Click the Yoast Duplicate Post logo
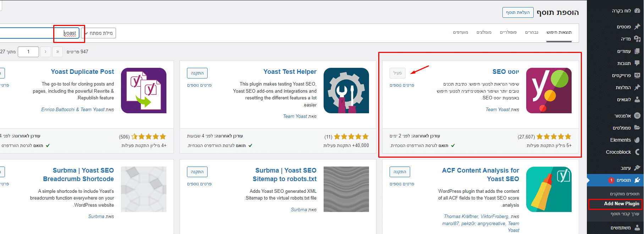This screenshot has height=234, width=644. coord(144,91)
